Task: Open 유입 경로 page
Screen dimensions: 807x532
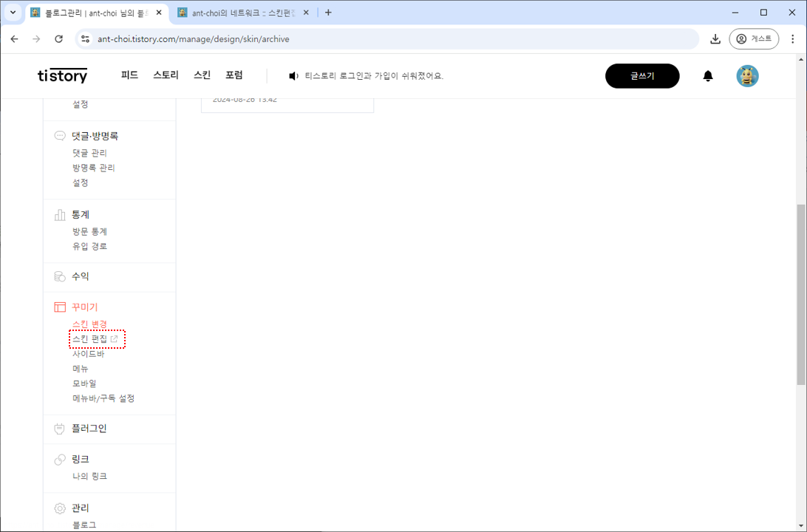Action: [89, 247]
